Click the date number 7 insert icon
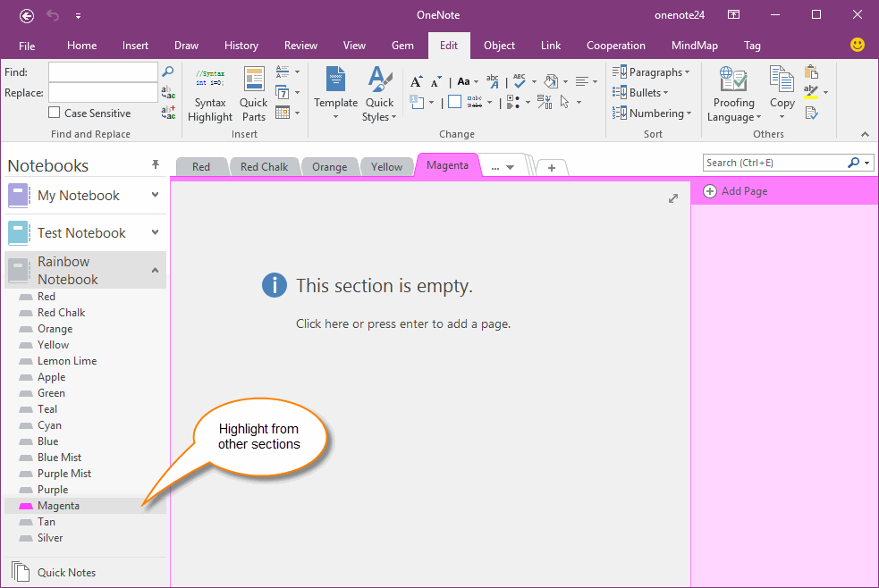The image size is (879, 588). click(283, 92)
